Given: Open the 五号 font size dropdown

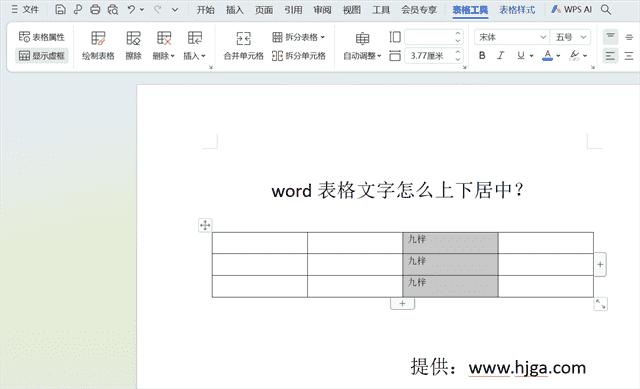Looking at the screenshot, I should point(571,37).
